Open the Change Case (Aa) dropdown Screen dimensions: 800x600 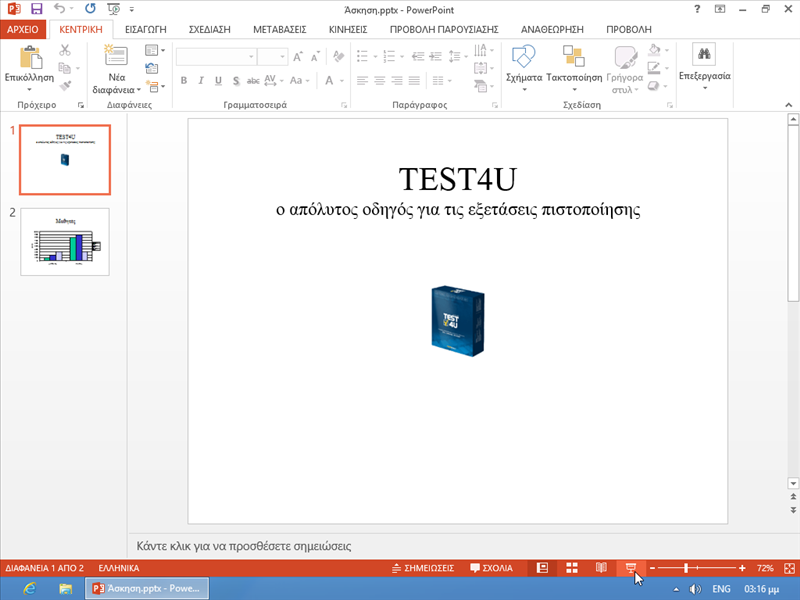point(299,80)
